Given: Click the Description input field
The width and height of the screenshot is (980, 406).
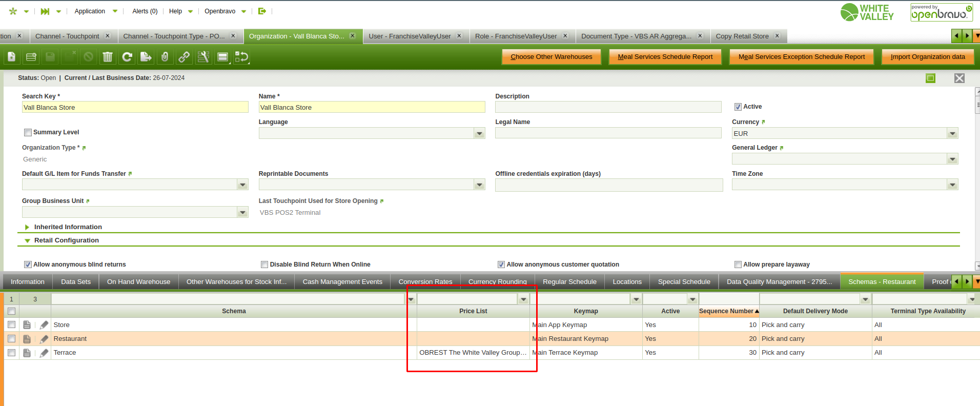Looking at the screenshot, I should [x=608, y=107].
